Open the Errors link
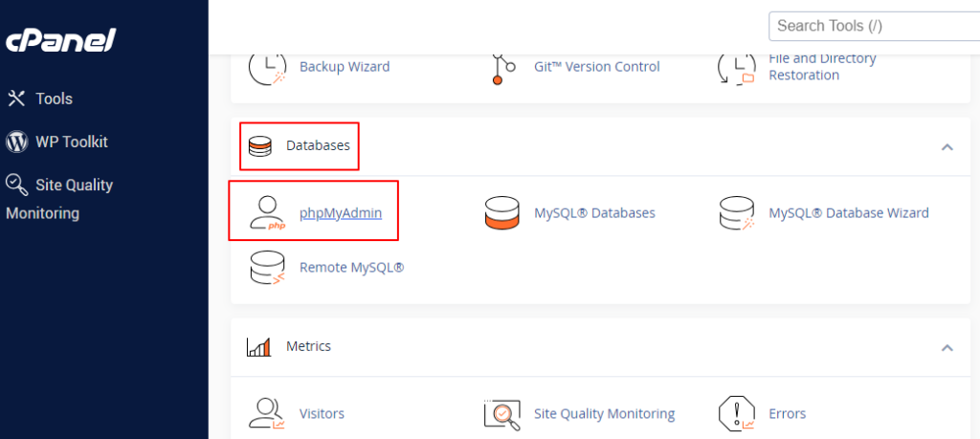The height and width of the screenshot is (439, 980). 787,413
